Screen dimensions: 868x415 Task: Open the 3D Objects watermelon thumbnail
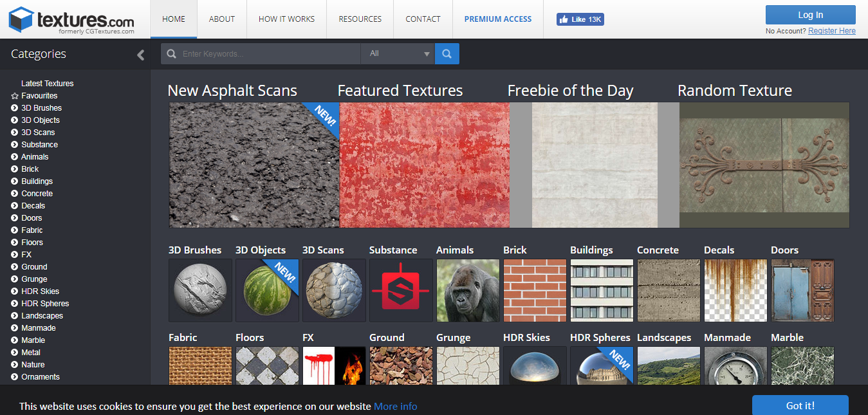point(267,290)
